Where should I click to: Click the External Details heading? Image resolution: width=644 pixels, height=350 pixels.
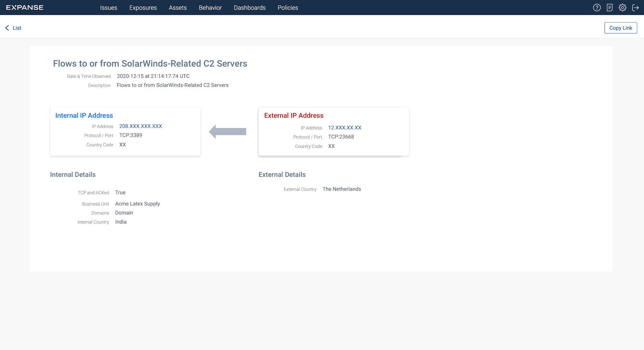[x=282, y=175]
